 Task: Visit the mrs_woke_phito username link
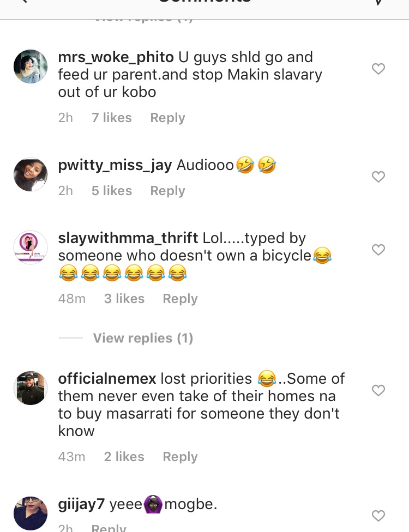(x=116, y=57)
